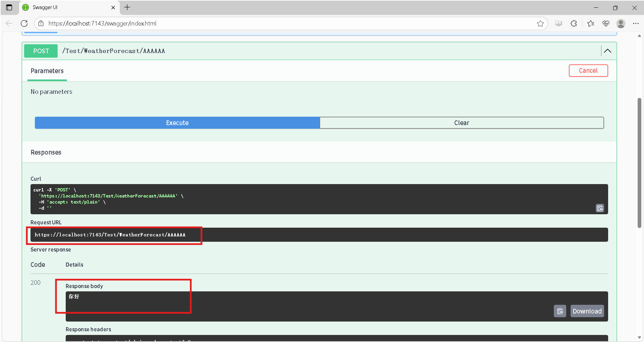Add page to favorites star
The image size is (644, 342).
point(540,23)
